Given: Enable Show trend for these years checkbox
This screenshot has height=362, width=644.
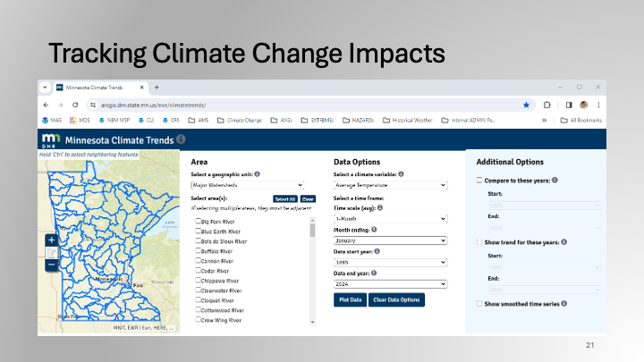Looking at the screenshot, I should 479,242.
